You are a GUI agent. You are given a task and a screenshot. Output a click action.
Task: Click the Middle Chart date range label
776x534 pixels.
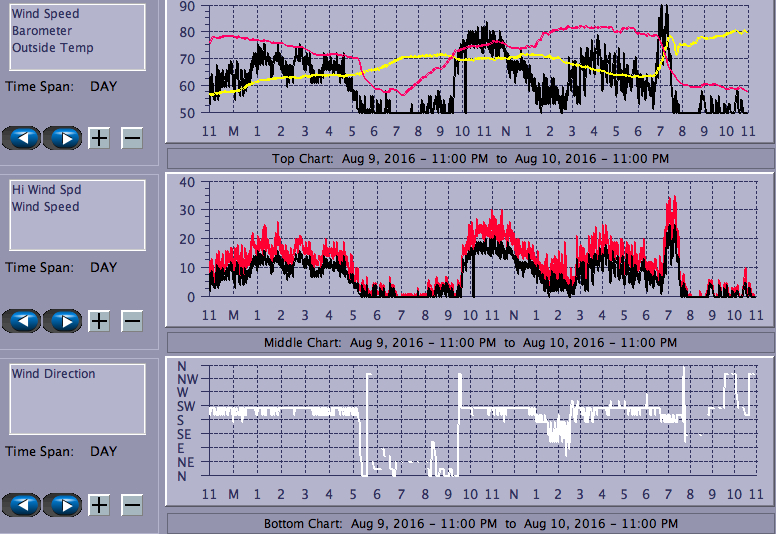coord(470,342)
